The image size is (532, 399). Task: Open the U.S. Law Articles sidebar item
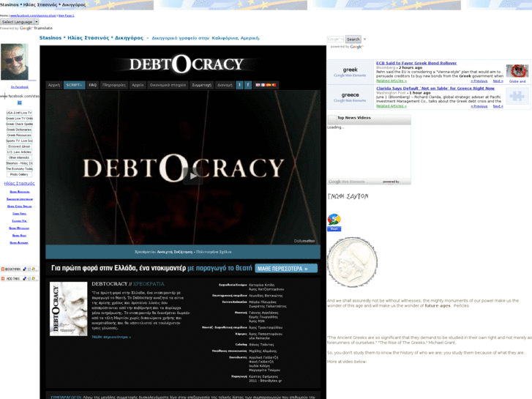tap(19, 152)
